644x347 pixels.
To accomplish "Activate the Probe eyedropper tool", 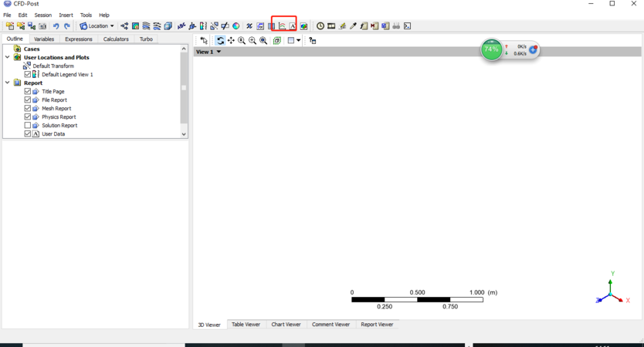I will tap(353, 26).
